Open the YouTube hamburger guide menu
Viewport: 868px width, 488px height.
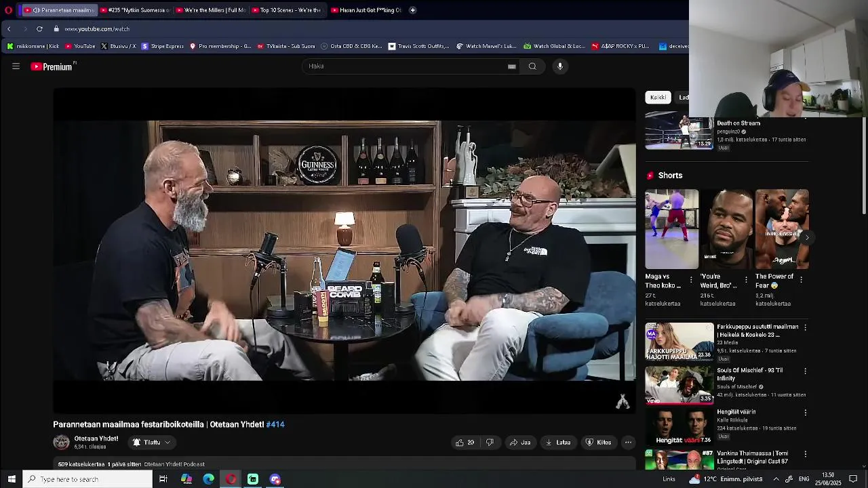click(16, 66)
